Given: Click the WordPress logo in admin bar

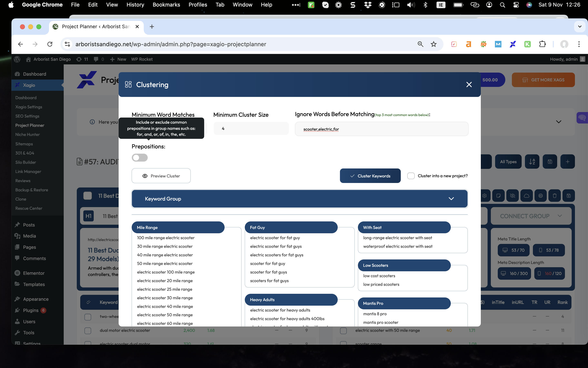Looking at the screenshot, I should tap(17, 59).
